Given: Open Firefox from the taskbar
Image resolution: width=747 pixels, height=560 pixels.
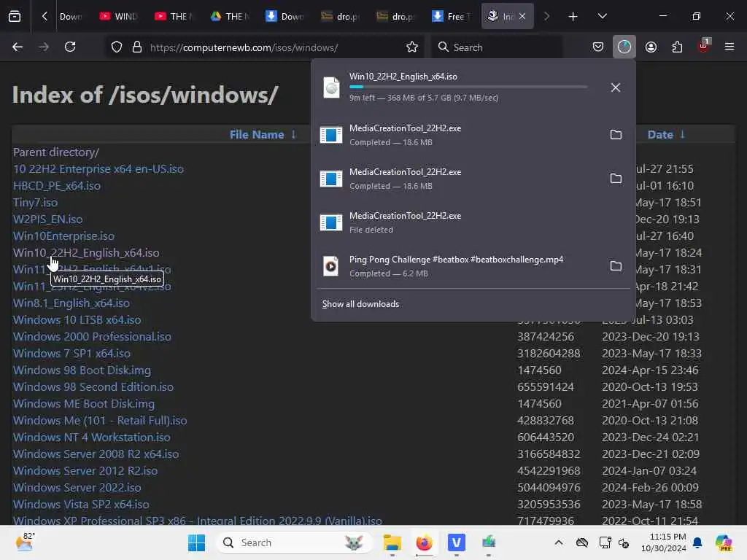Looking at the screenshot, I should click(x=424, y=542).
